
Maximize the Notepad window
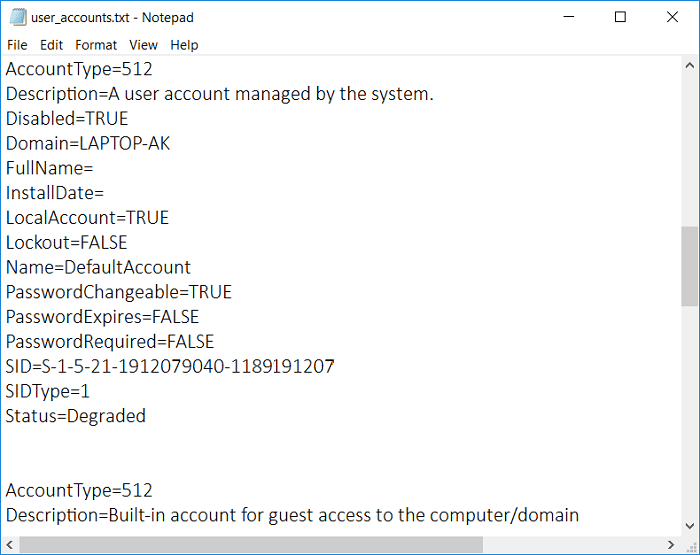(x=620, y=17)
